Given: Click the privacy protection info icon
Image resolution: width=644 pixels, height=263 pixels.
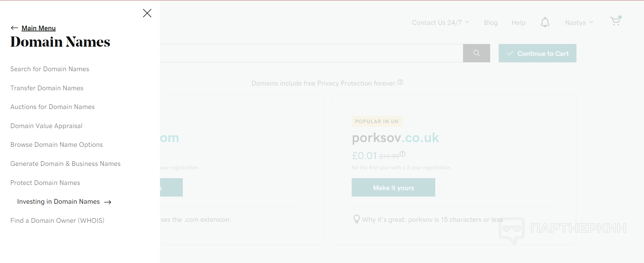Looking at the screenshot, I should tap(400, 82).
